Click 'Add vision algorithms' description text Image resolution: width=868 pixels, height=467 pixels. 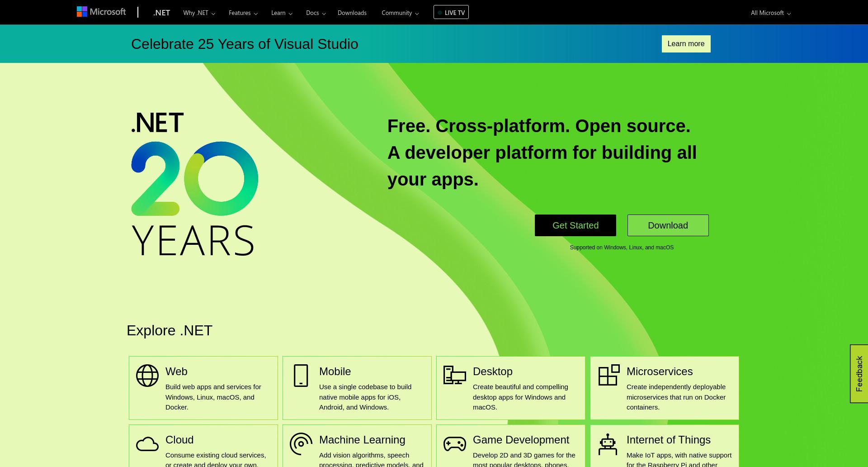click(x=371, y=459)
